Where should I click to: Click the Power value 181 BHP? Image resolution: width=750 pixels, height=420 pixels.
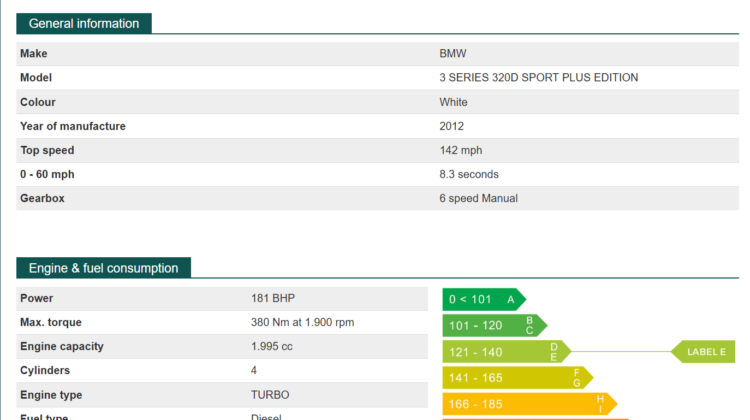click(x=273, y=298)
